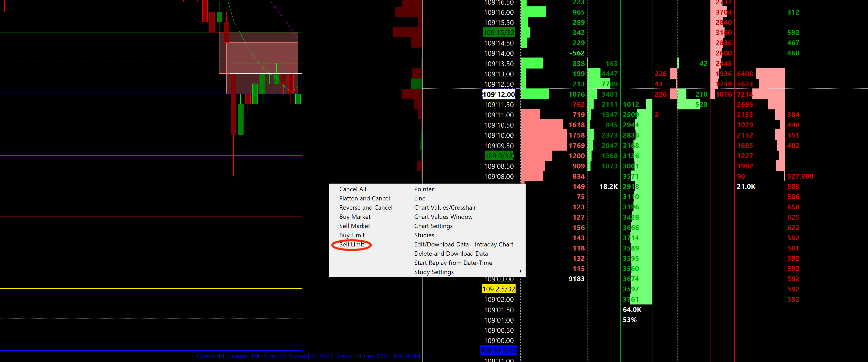This screenshot has height=362, width=868.
Task: Choose Edit/Download Data - Intraday Chart
Action: pyautogui.click(x=463, y=244)
